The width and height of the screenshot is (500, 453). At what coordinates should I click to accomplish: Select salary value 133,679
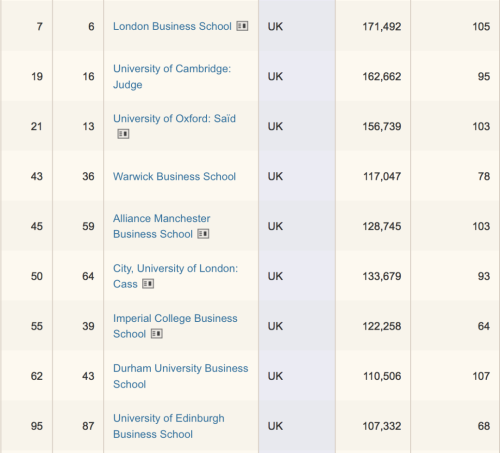pos(382,276)
